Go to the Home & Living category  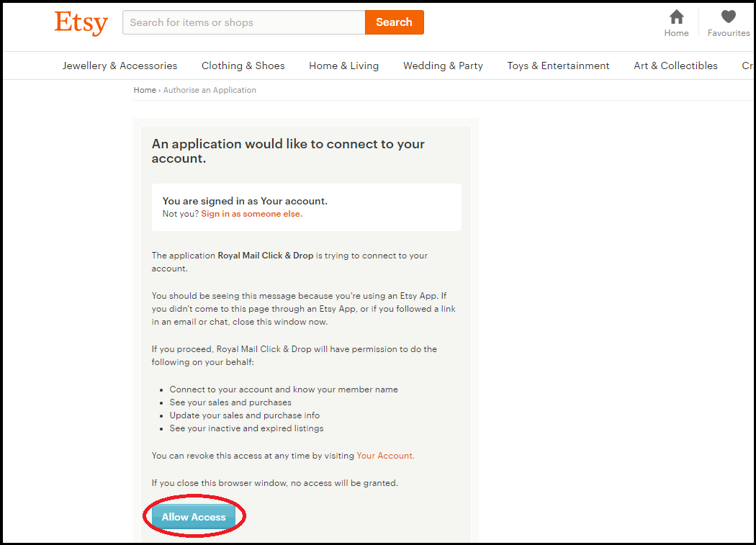point(343,66)
